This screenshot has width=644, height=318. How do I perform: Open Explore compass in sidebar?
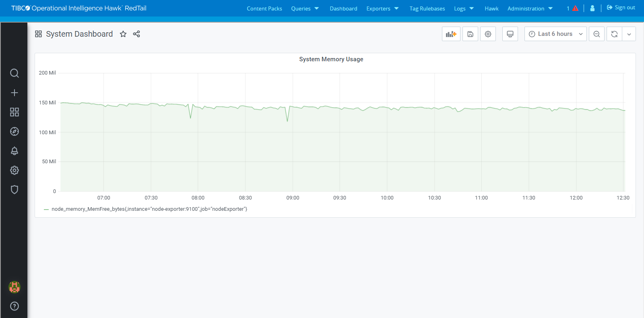click(x=14, y=131)
